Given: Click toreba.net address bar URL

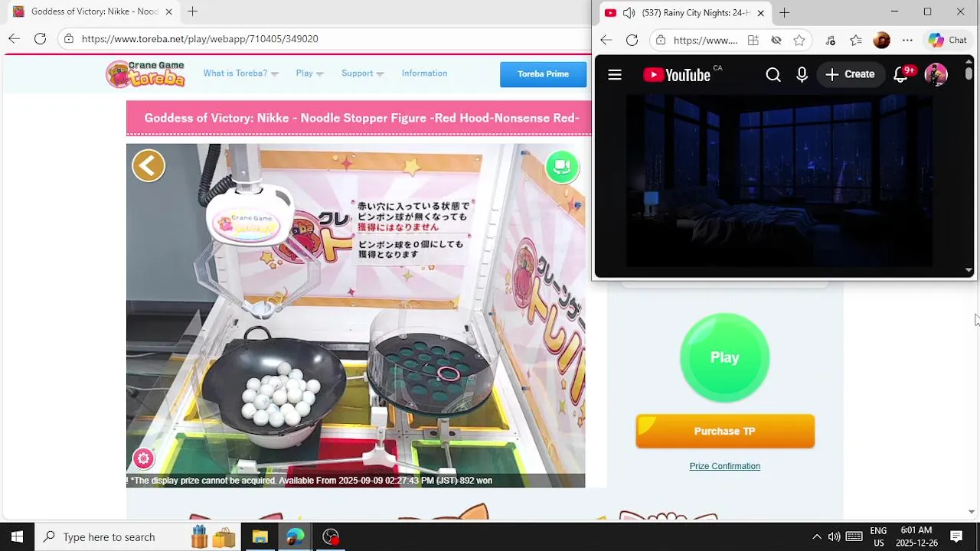Looking at the screenshot, I should (x=199, y=38).
